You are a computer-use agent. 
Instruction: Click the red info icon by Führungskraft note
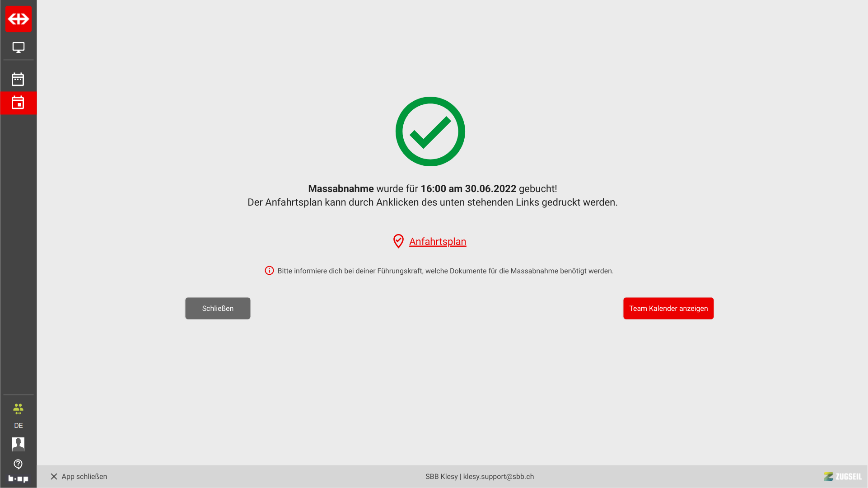tap(269, 271)
